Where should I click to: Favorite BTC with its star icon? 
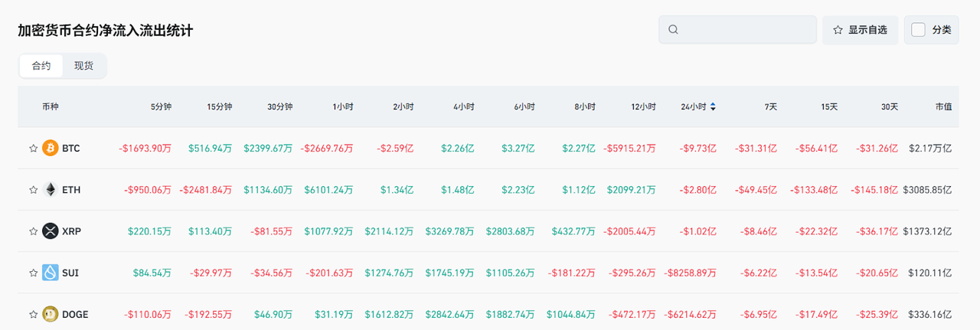tap(33, 149)
